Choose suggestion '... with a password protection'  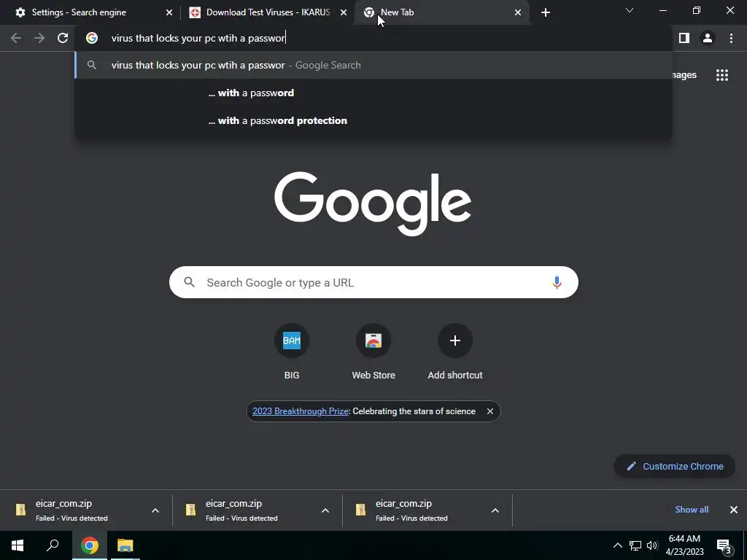pos(373,120)
